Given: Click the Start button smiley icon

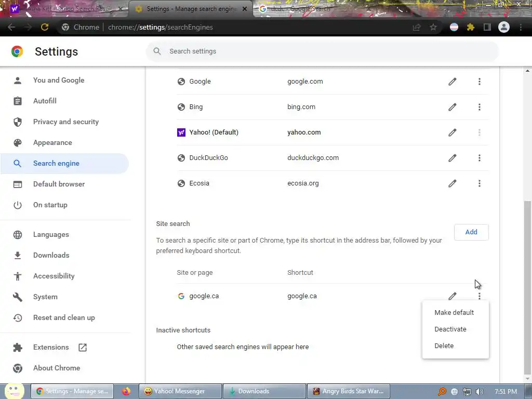Looking at the screenshot, I should point(14,391).
